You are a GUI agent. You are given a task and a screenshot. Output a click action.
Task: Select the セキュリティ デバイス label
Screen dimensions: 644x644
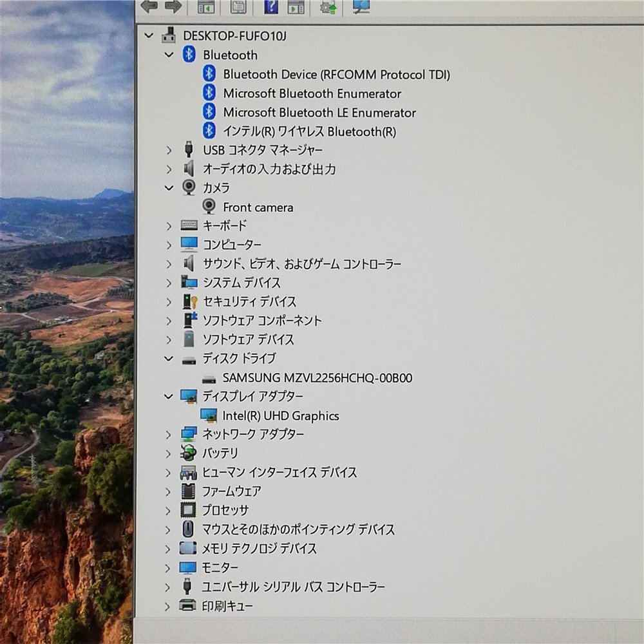(x=250, y=301)
